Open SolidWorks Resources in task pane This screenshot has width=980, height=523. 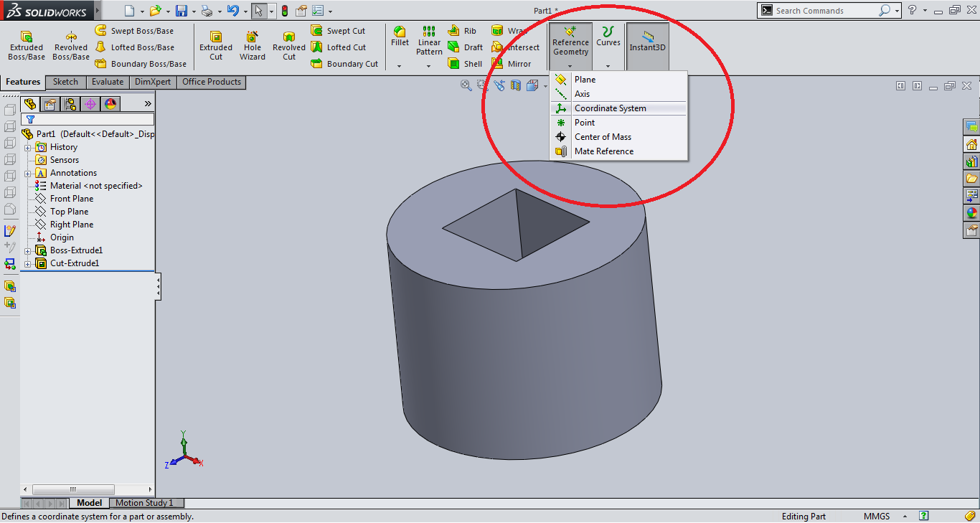[x=972, y=144]
